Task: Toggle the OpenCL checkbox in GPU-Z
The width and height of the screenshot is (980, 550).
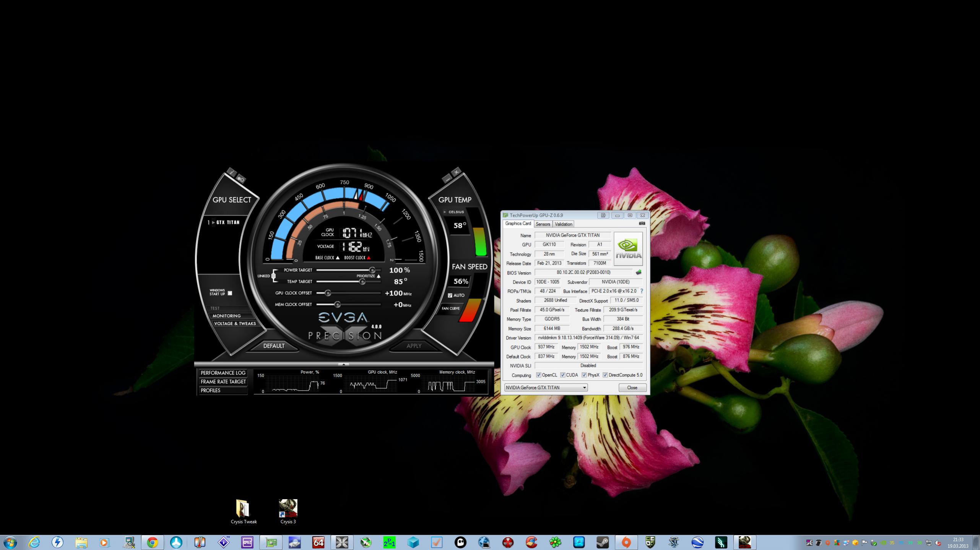Action: pos(538,375)
